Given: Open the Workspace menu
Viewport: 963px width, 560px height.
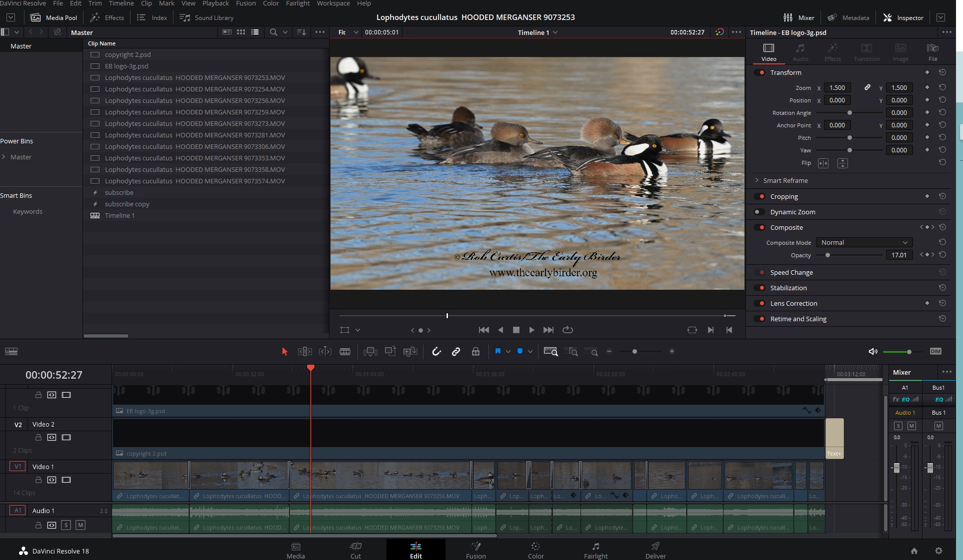Looking at the screenshot, I should (333, 3).
